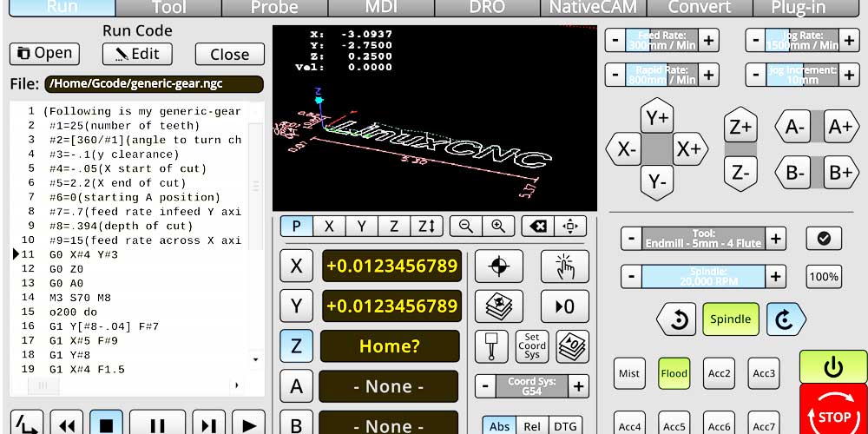Click the X DRO value +0.0123456789
868x434 pixels.
point(392,266)
